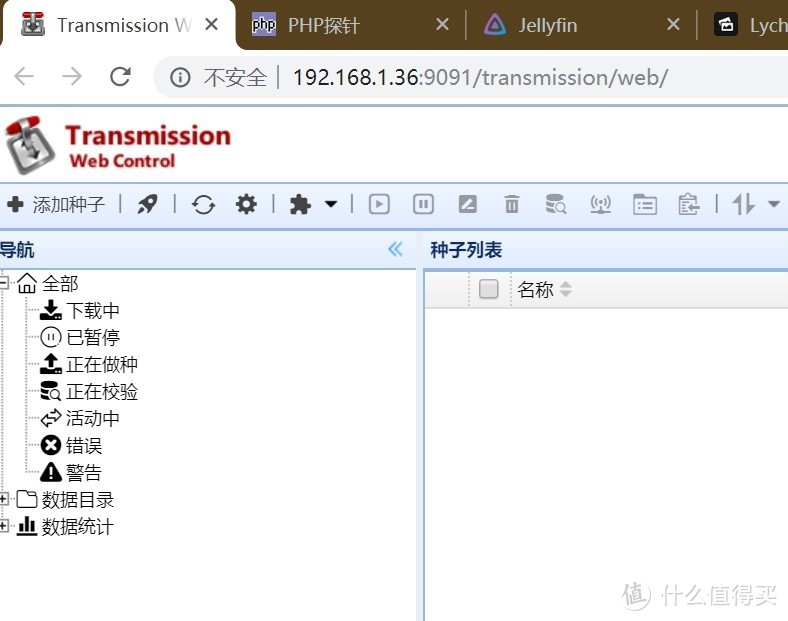Click the site info 不安全 icon
The image size is (788, 621).
click(180, 77)
